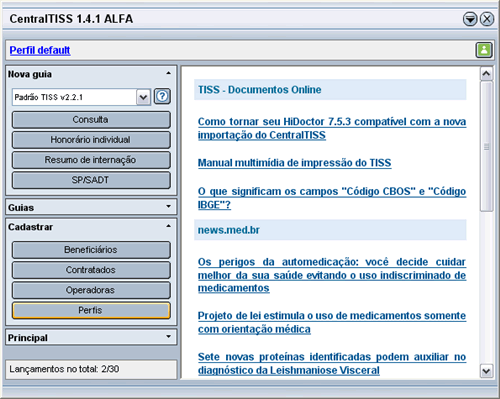This screenshot has height=399, width=500.
Task: Create a new Consulta guide
Action: (91, 120)
